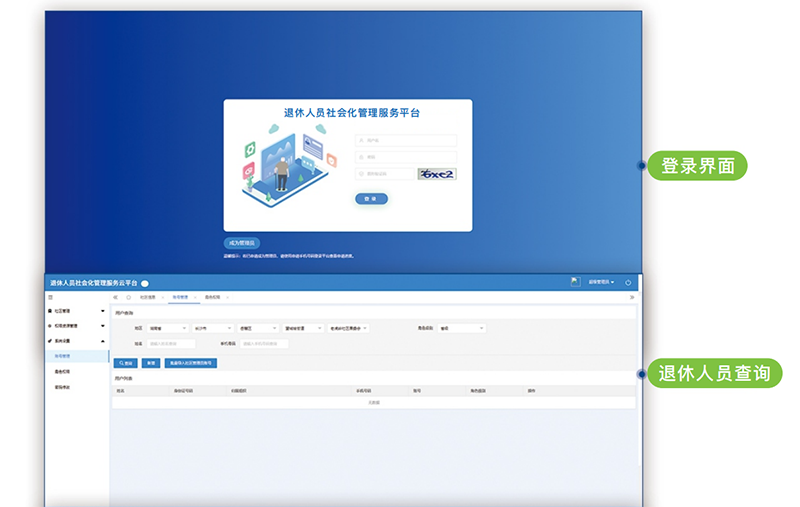Click the 用户名 username input field

(406, 141)
